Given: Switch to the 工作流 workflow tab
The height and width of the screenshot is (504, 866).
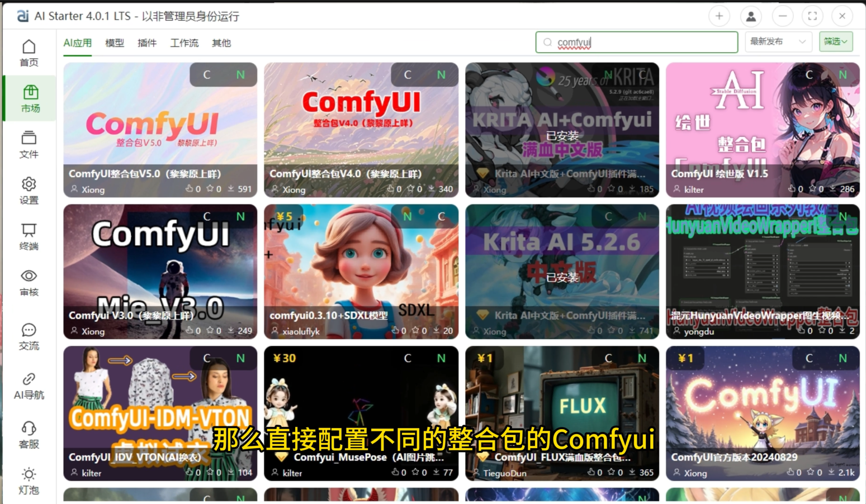Looking at the screenshot, I should [184, 43].
